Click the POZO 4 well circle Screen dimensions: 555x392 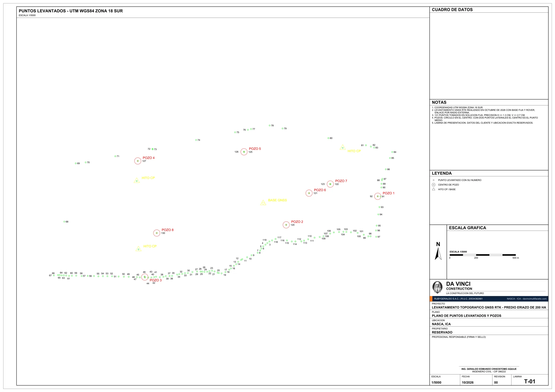(x=138, y=161)
